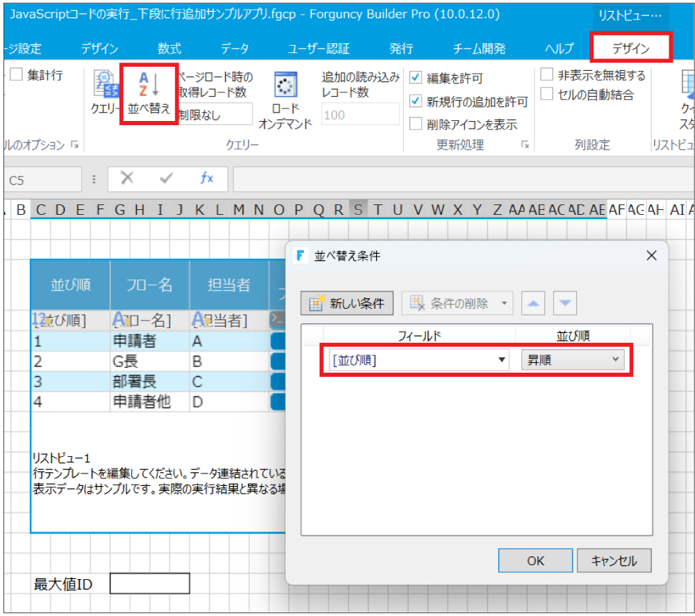The height and width of the screenshot is (616, 695).
Task: Click the down arrow to move condition down
Action: pos(564,302)
